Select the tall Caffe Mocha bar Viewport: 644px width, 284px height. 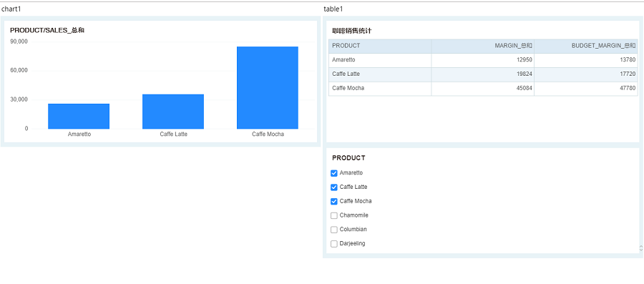coord(268,87)
